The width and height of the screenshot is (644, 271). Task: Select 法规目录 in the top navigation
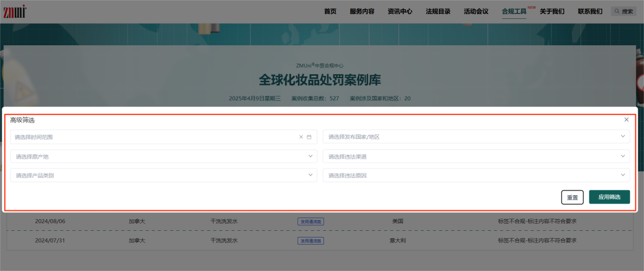(438, 11)
